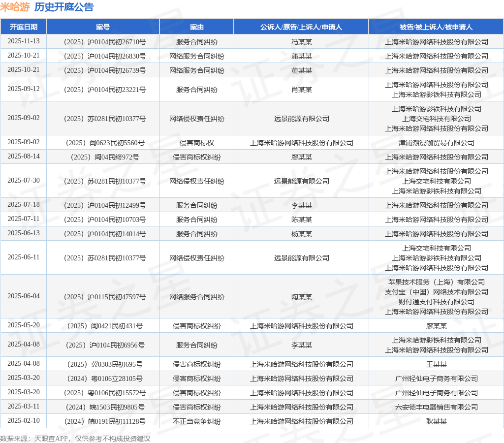Select the 案由 column header

(197, 27)
